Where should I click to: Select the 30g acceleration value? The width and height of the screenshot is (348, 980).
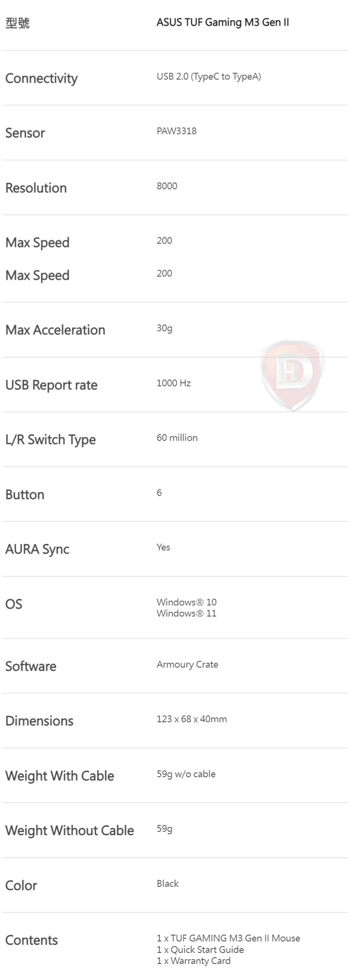[164, 328]
